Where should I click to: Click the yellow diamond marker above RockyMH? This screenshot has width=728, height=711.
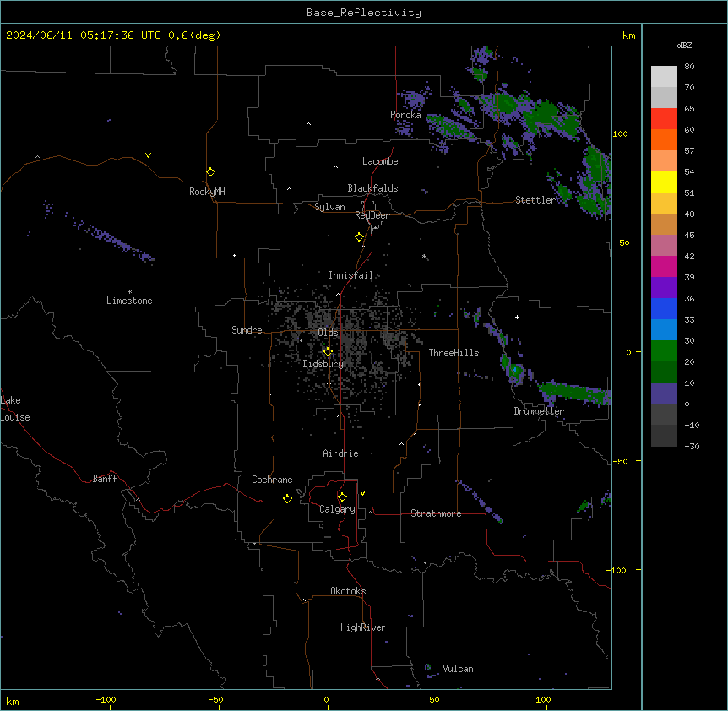pos(210,172)
